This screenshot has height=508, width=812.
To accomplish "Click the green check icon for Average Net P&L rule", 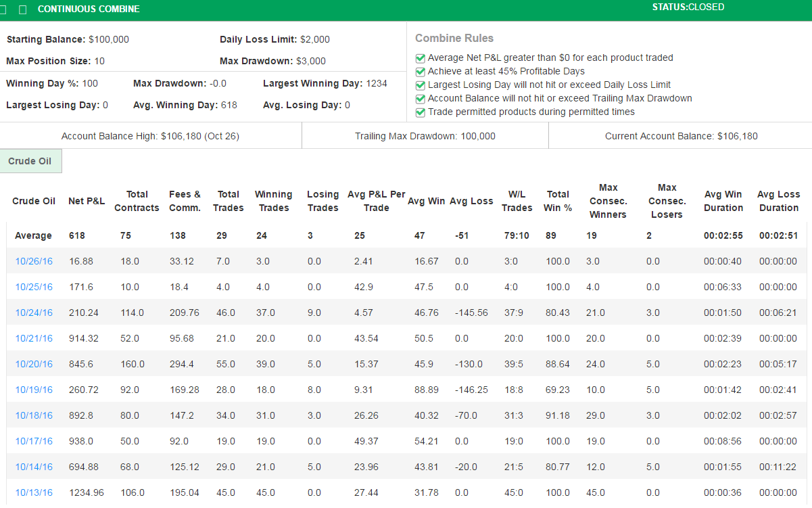I will [420, 58].
